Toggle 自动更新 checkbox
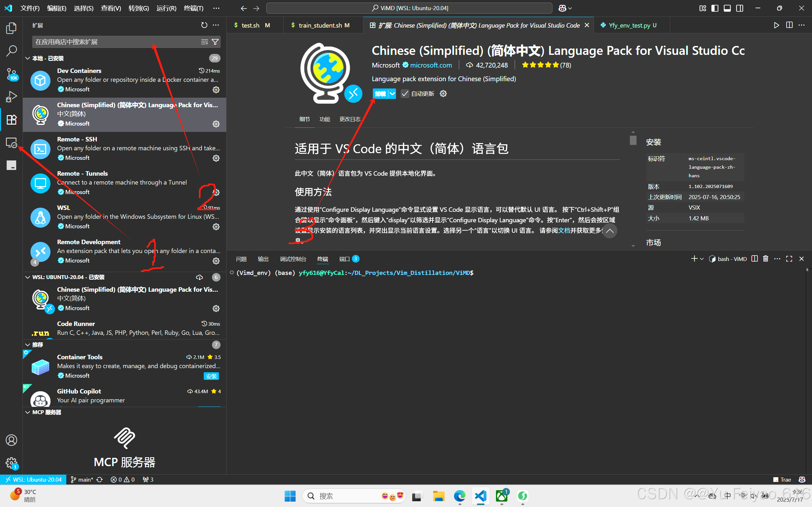812x507 pixels. [405, 94]
